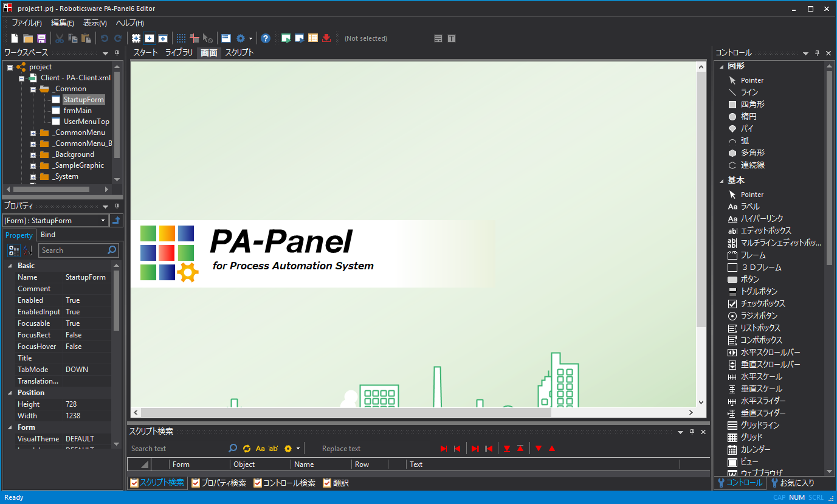837x504 pixels.
Task: Switch to the Bind tab in properties
Action: pos(48,235)
